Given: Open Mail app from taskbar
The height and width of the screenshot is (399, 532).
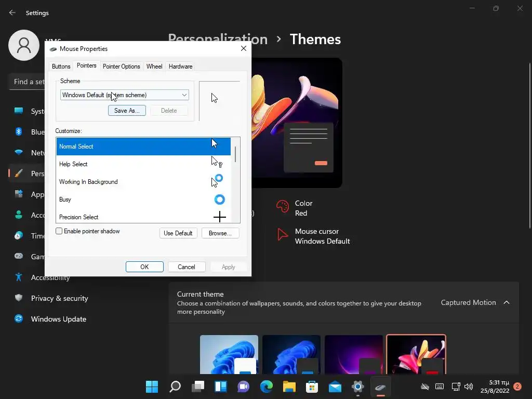Looking at the screenshot, I should pyautogui.click(x=335, y=387).
